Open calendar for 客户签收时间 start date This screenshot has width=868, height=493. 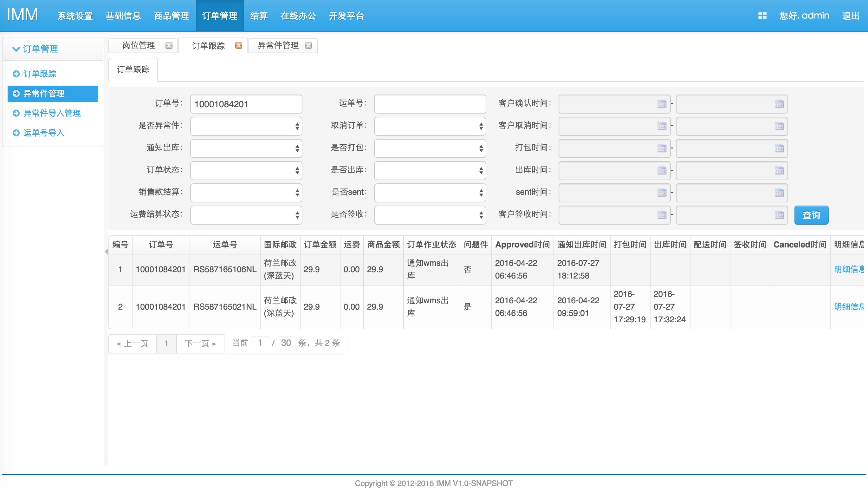[x=662, y=215]
